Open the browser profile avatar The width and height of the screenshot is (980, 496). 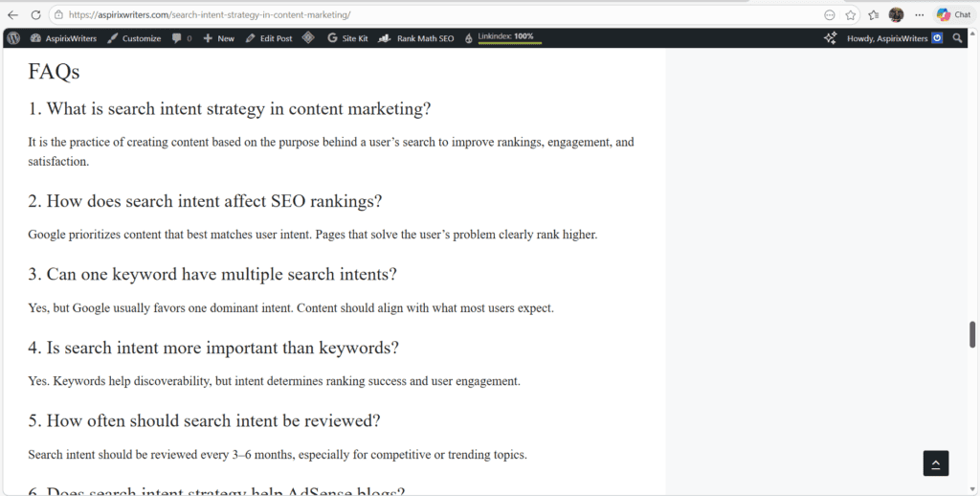click(896, 15)
